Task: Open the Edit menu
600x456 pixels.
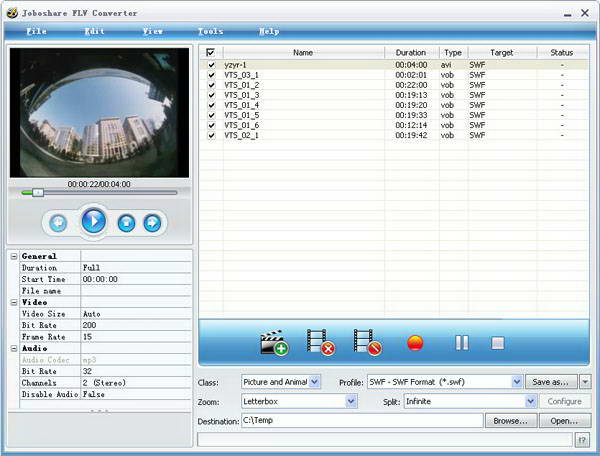Action: 94,31
